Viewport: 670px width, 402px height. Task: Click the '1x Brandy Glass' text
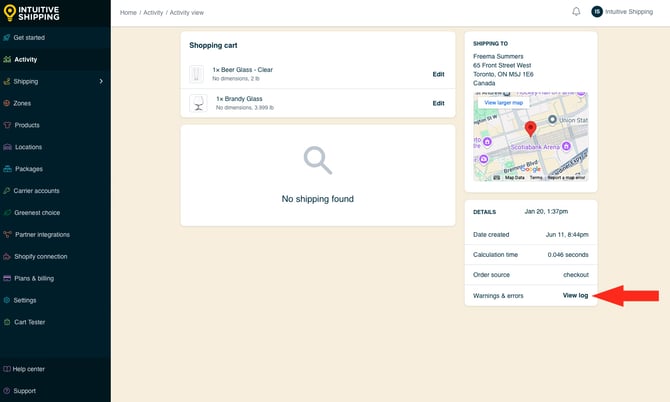[239, 99]
